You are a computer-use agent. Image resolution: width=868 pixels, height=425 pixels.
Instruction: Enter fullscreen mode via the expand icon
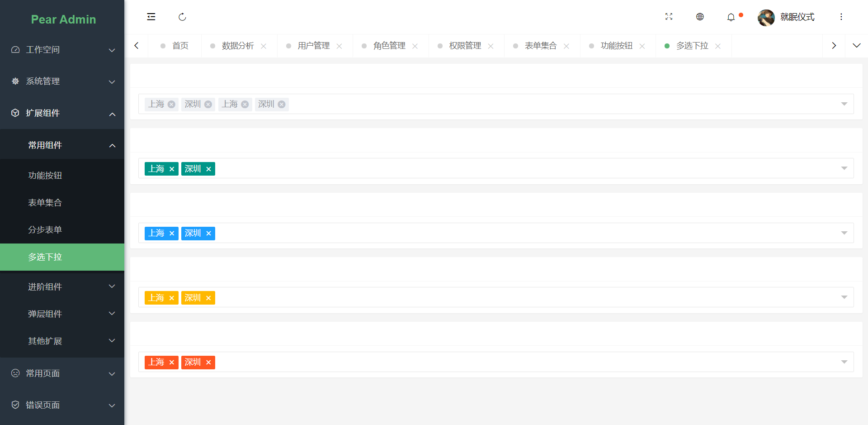(x=669, y=17)
